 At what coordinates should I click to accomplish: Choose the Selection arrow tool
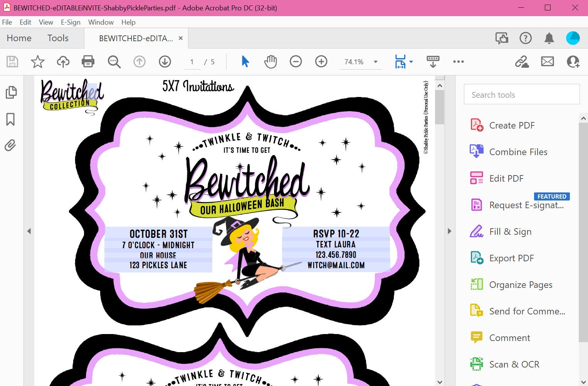(245, 62)
